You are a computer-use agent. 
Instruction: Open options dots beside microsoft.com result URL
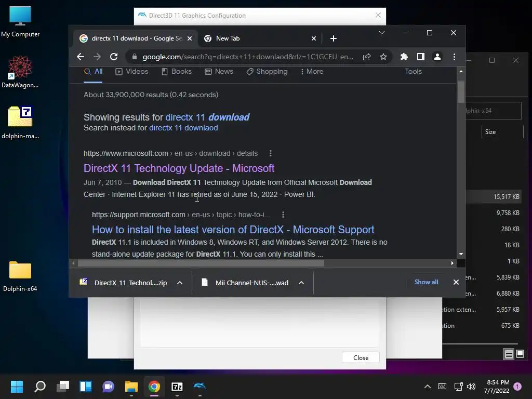pyautogui.click(x=270, y=153)
